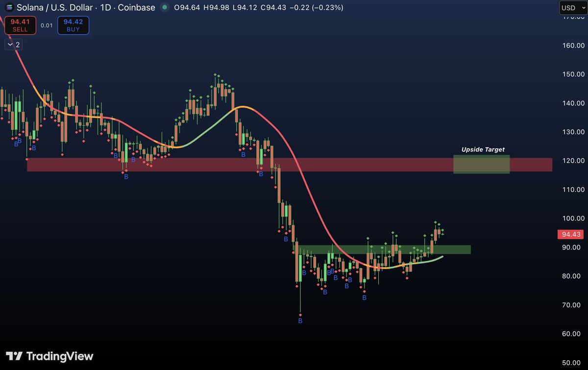
Task: Click the 150.00 price axis label
Action: [573, 74]
